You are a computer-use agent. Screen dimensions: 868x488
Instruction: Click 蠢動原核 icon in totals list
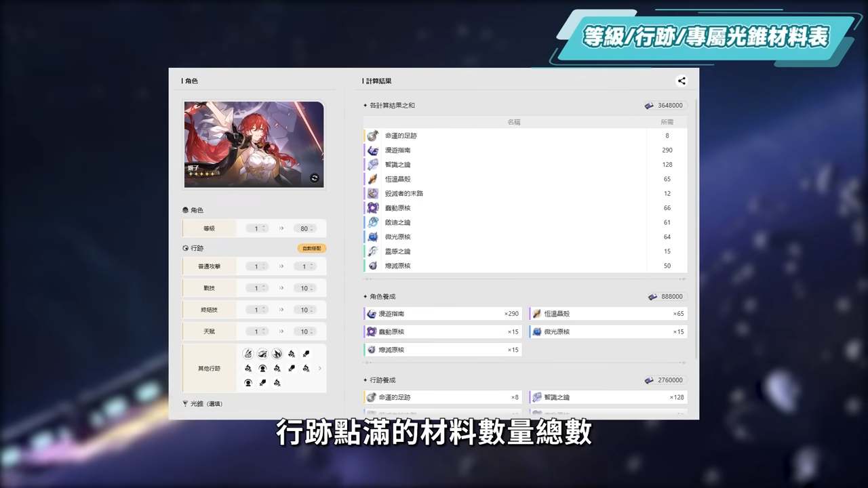click(372, 208)
